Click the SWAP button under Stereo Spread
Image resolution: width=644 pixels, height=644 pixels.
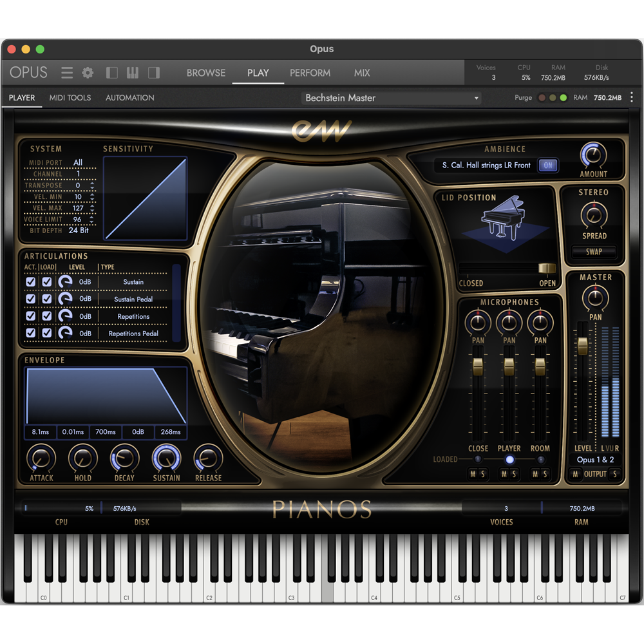point(593,252)
